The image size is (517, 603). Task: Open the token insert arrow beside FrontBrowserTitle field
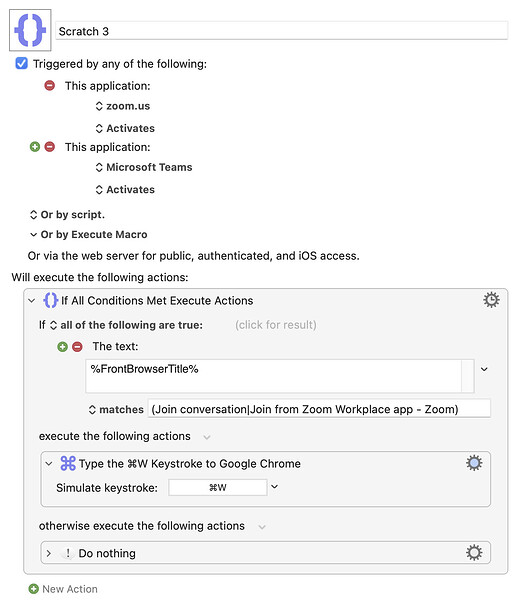coord(484,369)
